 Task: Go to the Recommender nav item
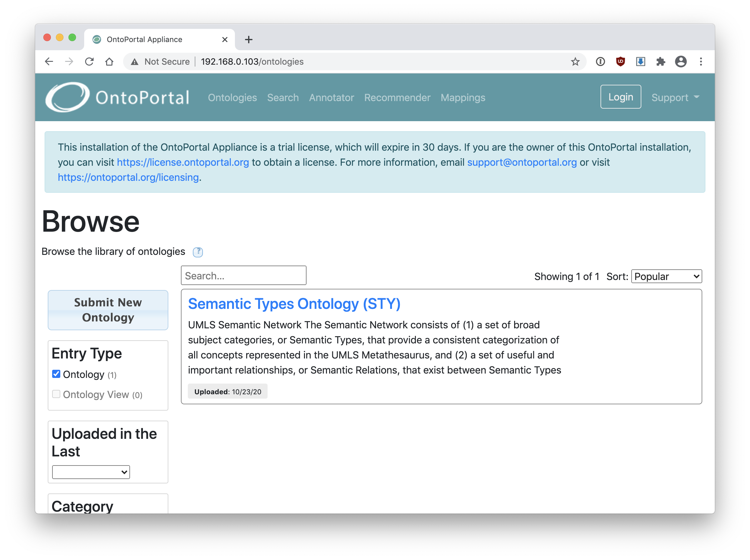[397, 98]
